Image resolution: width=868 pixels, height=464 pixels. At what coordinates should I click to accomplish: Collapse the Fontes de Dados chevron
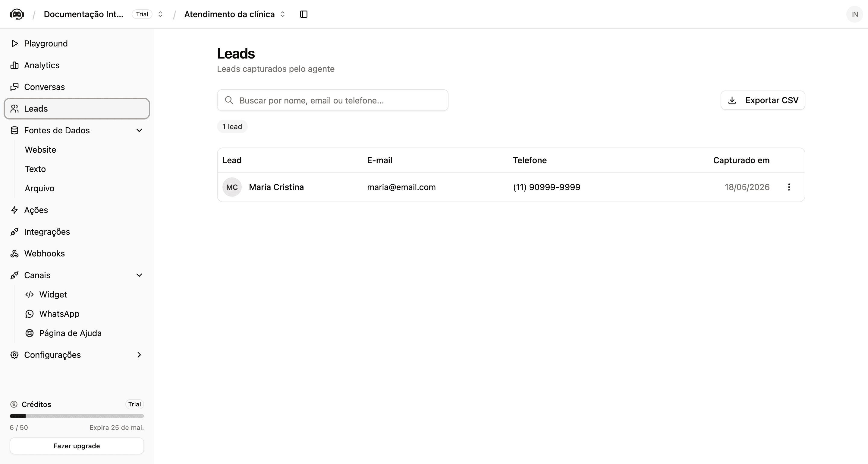click(x=139, y=131)
